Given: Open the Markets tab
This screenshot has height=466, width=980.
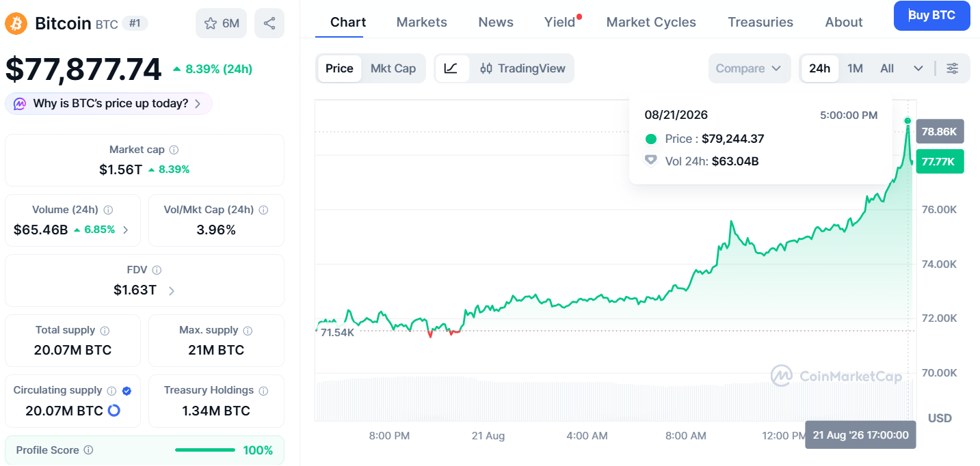Looking at the screenshot, I should pos(422,22).
